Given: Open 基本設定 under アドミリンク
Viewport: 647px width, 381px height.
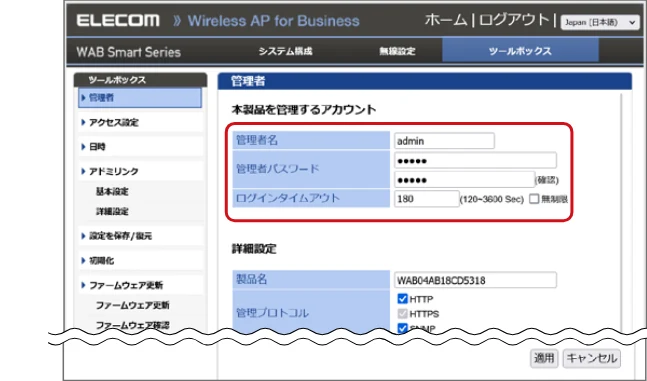Looking at the screenshot, I should [x=112, y=192].
